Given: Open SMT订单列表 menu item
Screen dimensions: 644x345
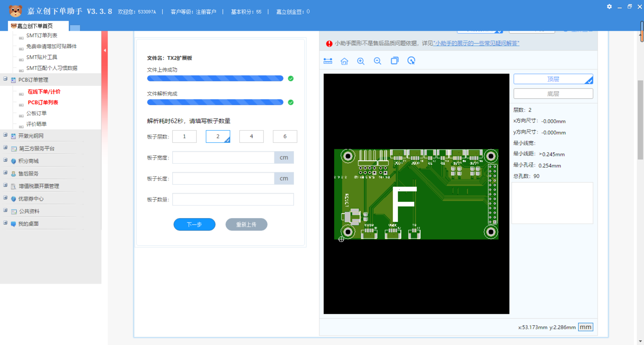Looking at the screenshot, I should click(42, 36).
